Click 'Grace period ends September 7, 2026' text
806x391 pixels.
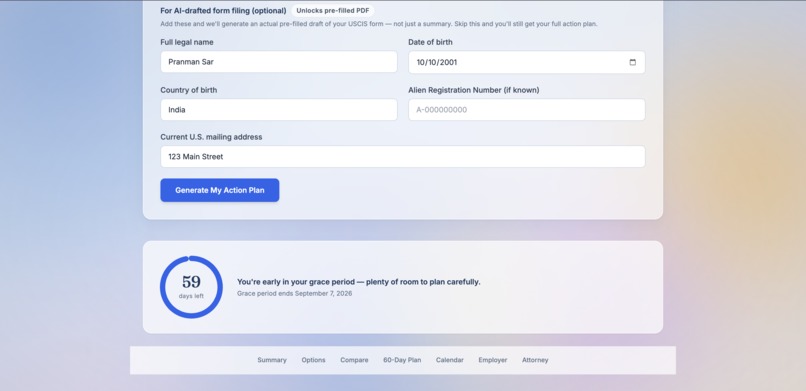tap(295, 293)
